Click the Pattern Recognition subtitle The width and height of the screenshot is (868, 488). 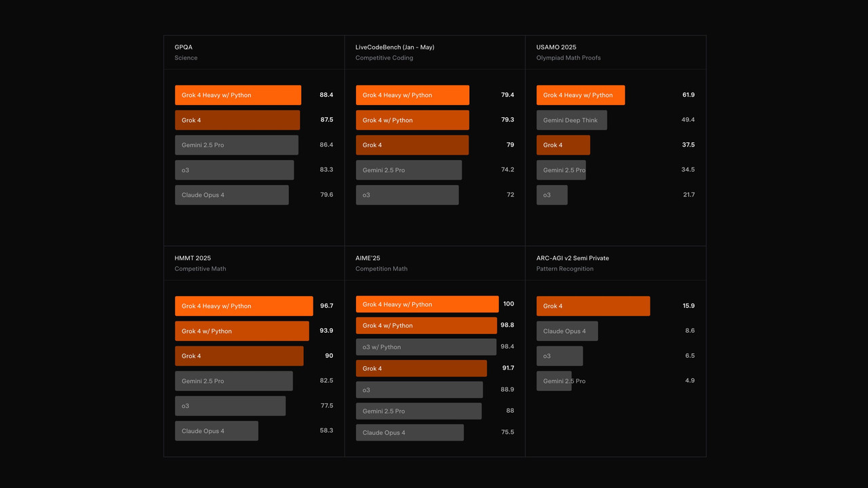(x=565, y=268)
